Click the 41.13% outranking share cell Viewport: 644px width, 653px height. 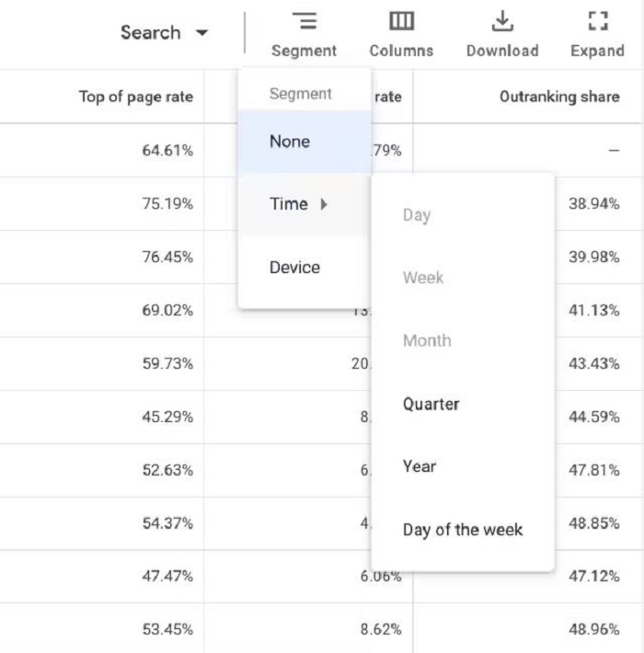594,310
